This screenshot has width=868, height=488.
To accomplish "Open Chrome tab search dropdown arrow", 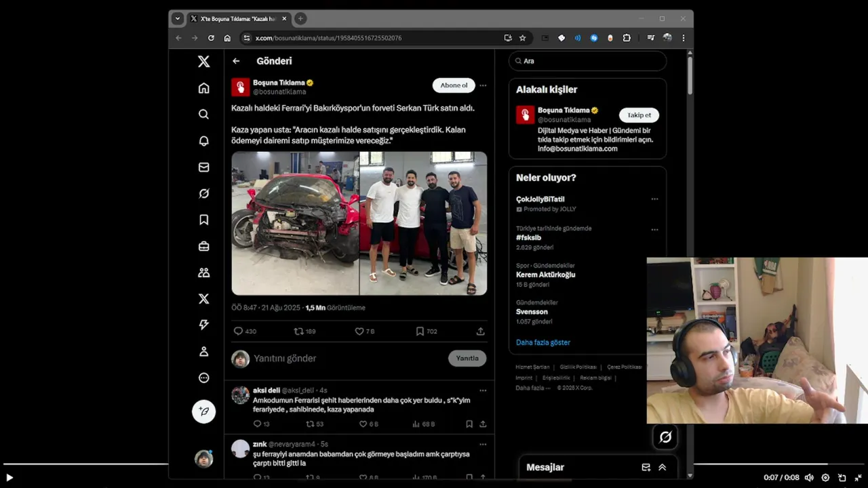I will [178, 18].
